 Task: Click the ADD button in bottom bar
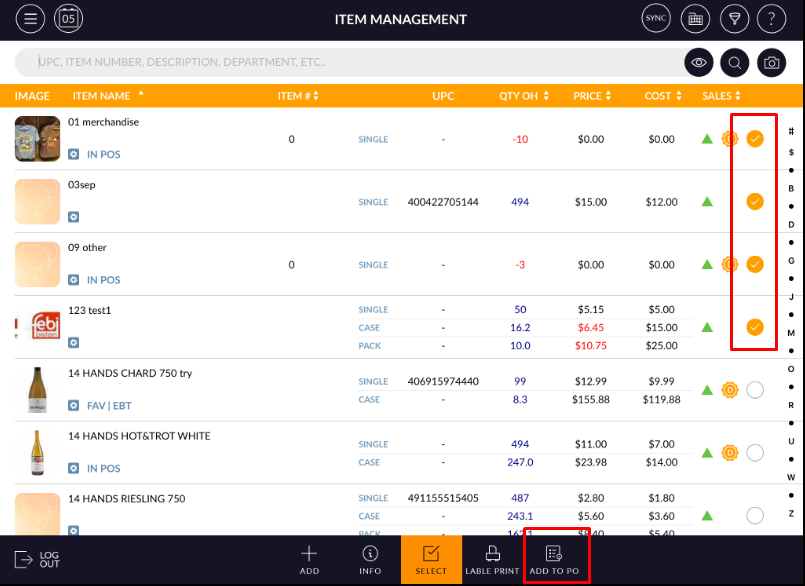pyautogui.click(x=309, y=560)
